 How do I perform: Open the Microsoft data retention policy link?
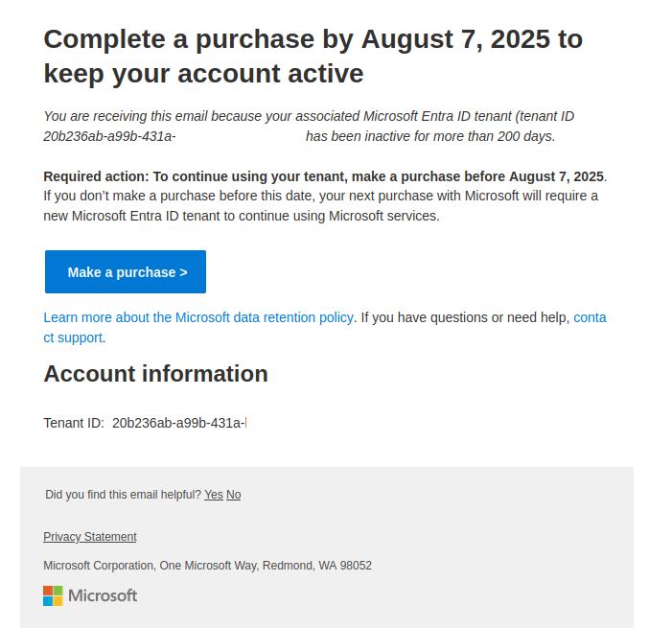pyautogui.click(x=198, y=317)
